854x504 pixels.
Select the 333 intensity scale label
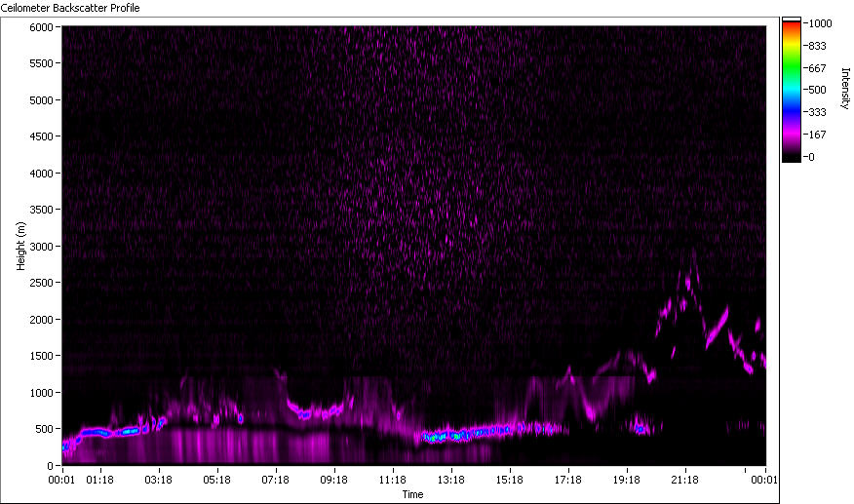[818, 112]
